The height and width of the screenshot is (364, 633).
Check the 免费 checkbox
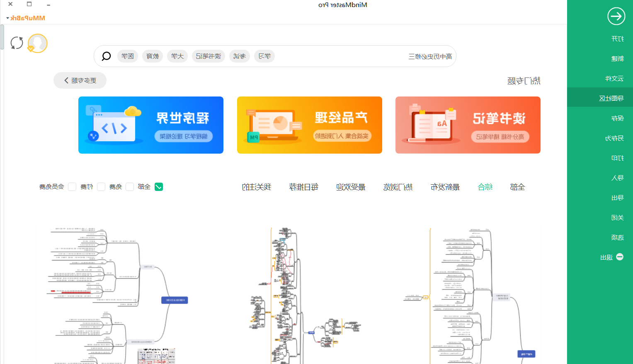[x=130, y=187]
